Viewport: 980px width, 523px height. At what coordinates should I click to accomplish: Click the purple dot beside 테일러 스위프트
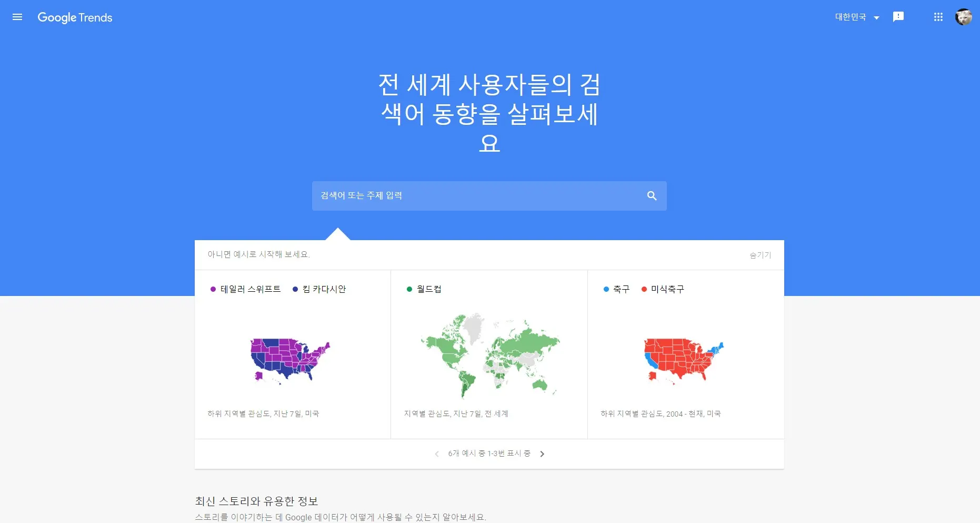coord(213,289)
